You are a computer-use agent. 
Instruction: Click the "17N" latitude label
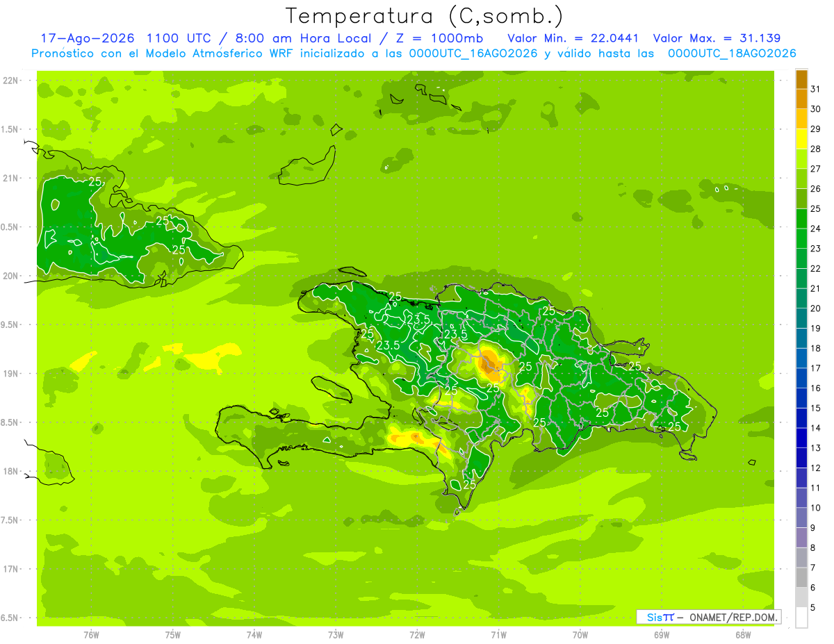[10, 569]
